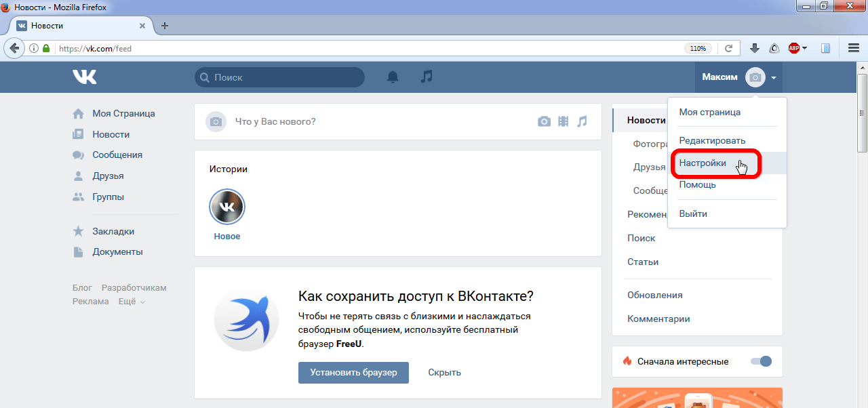Attach video using film icon in post box
868x408 pixels.
pos(564,121)
